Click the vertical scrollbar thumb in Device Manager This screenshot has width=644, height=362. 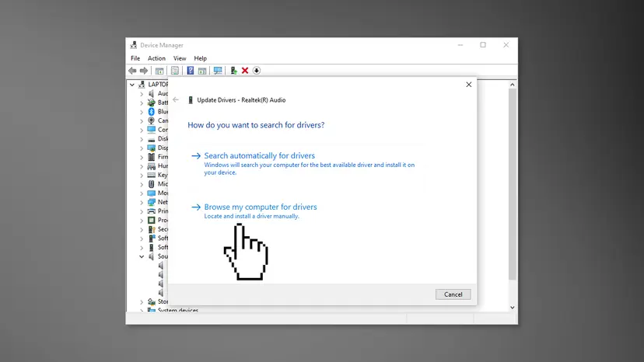click(x=512, y=184)
